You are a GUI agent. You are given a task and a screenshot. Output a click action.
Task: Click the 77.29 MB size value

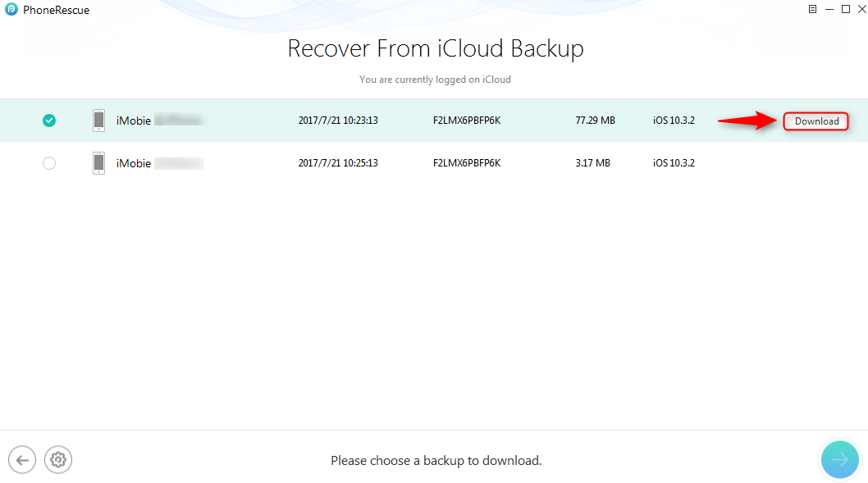(595, 120)
